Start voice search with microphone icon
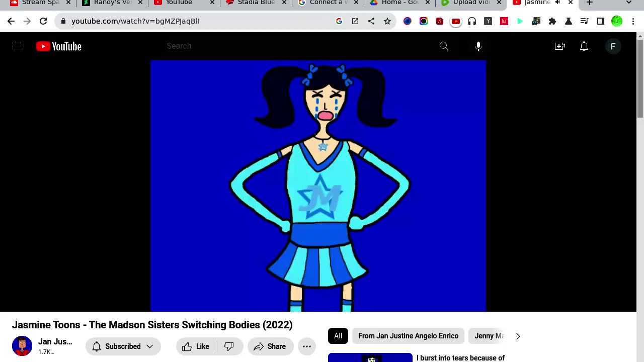This screenshot has width=644, height=362. click(478, 46)
